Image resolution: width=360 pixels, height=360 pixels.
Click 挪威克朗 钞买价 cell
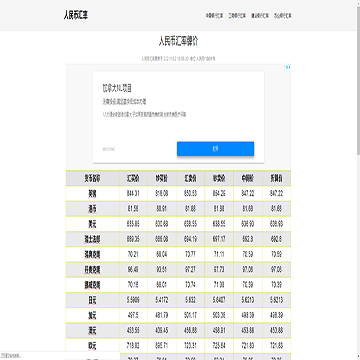[x=162, y=285]
